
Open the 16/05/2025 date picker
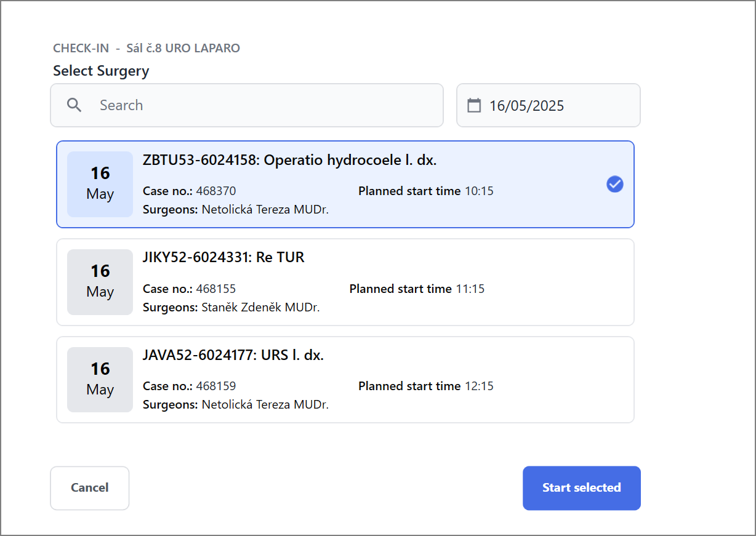click(549, 105)
